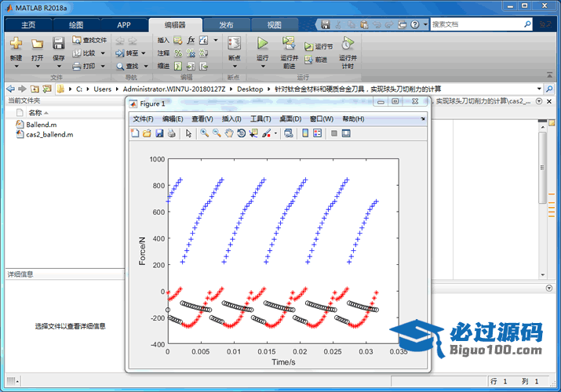This screenshot has width=561, height=392.
Task: Click the Desktop path segment
Action: [250, 89]
